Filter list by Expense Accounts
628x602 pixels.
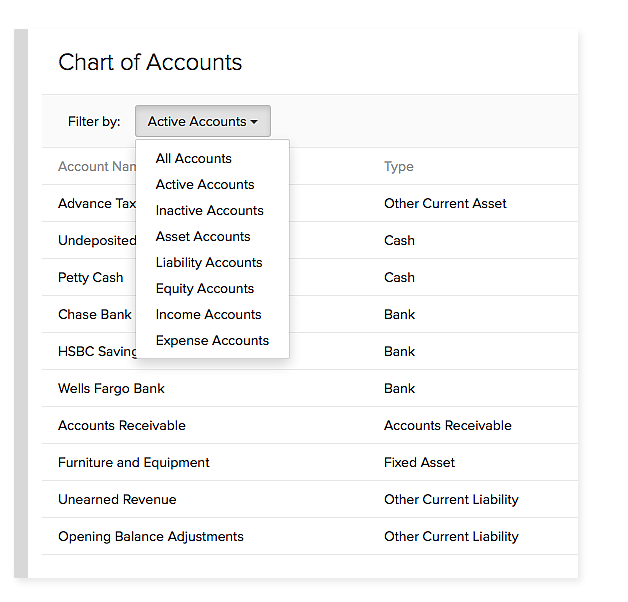(212, 340)
